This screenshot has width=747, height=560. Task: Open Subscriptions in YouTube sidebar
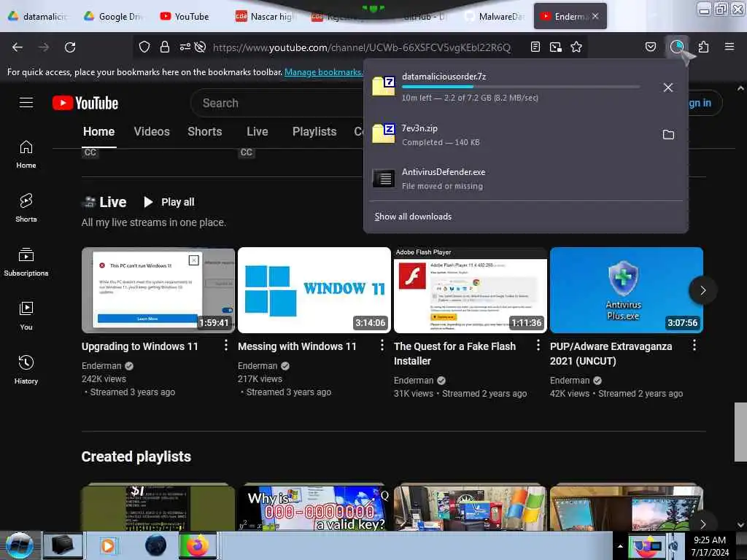tap(26, 262)
